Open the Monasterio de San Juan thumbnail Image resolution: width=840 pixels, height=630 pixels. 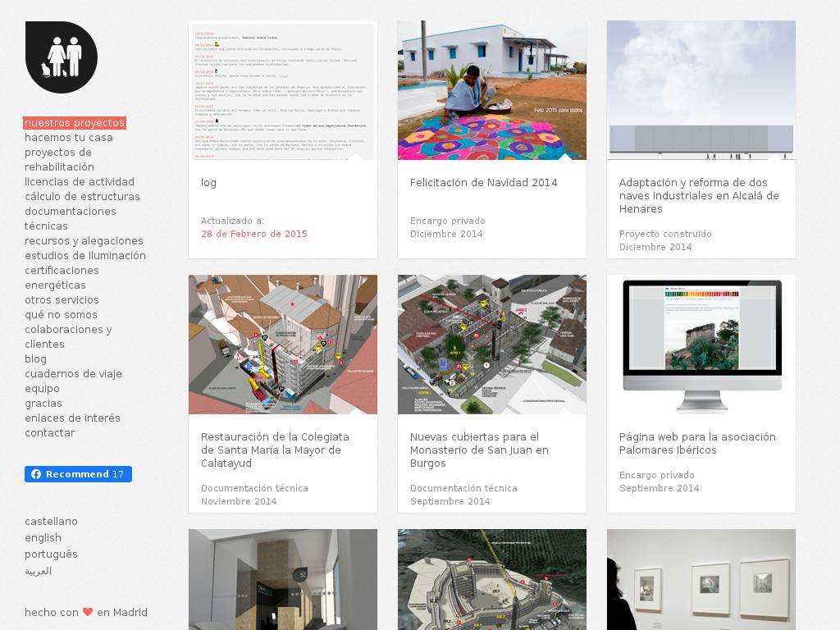point(492,345)
